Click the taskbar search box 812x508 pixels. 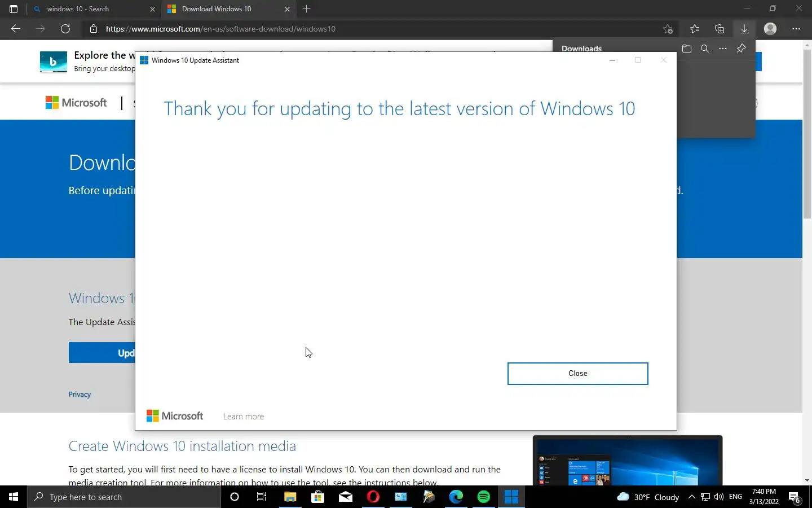124,497
